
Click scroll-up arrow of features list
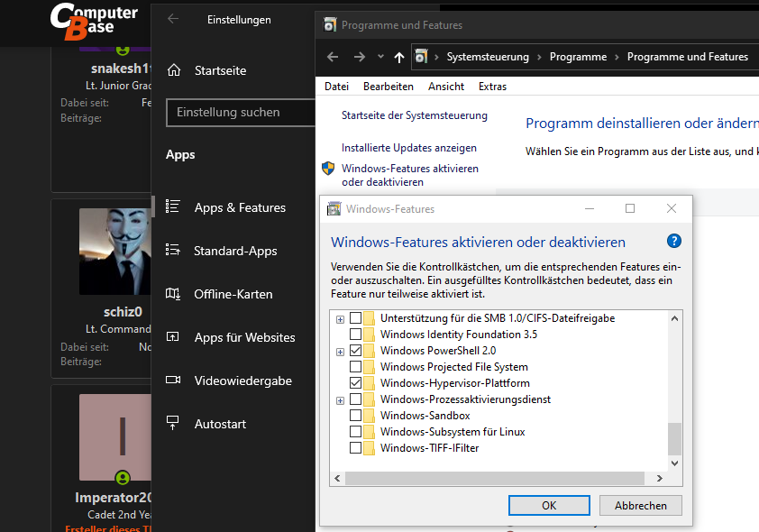pyautogui.click(x=674, y=318)
